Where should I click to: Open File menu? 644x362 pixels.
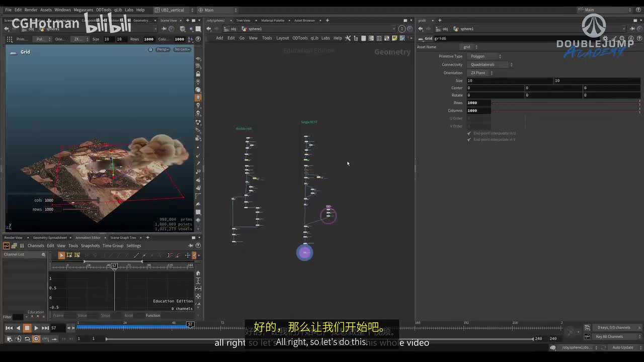tap(8, 10)
